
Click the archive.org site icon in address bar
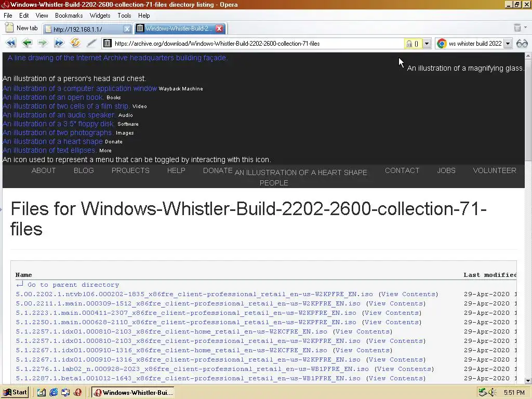tap(107, 43)
